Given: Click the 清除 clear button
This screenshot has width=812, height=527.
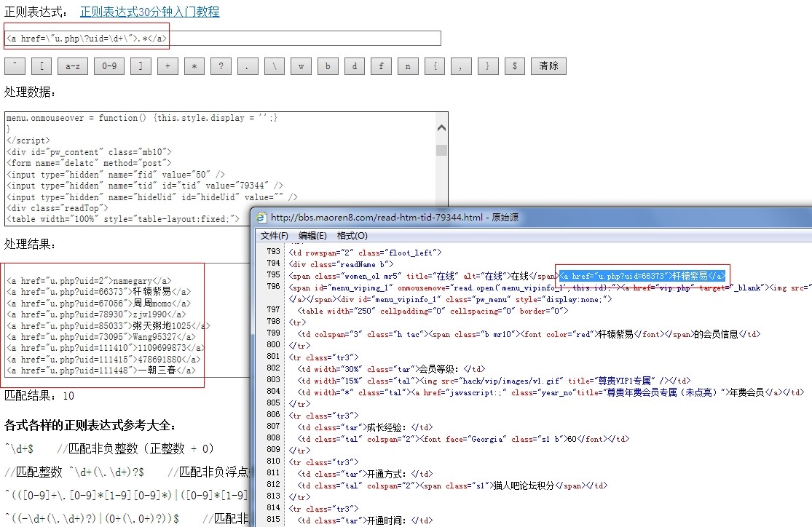Looking at the screenshot, I should (548, 66).
